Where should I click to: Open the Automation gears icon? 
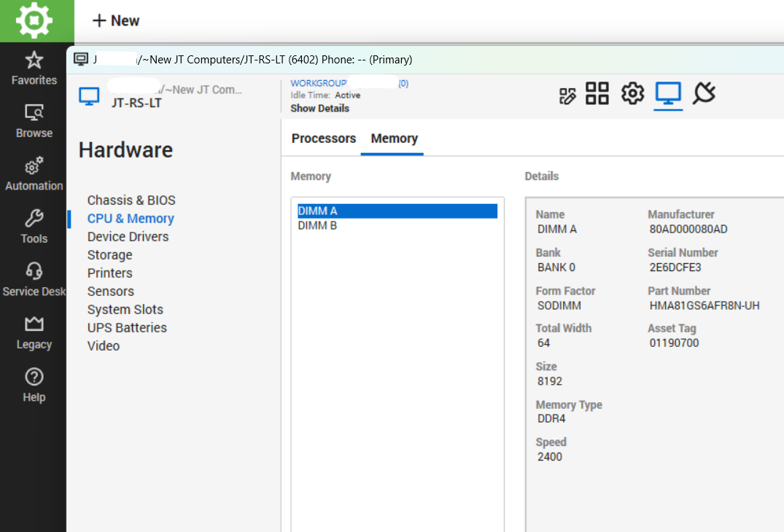[x=34, y=174]
